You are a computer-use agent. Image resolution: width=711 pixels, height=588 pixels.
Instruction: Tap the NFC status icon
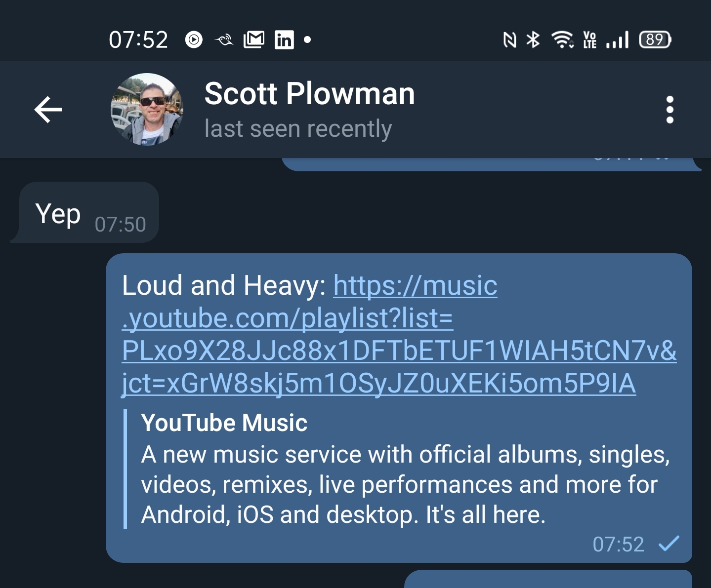(x=509, y=39)
